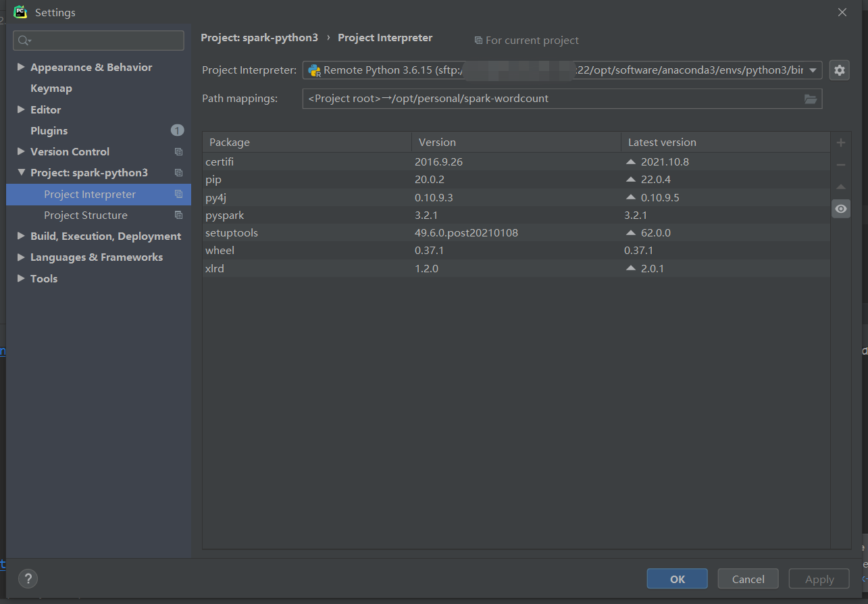This screenshot has width=868, height=604.
Task: Uninstall selected package with the minus icon
Action: tap(840, 164)
